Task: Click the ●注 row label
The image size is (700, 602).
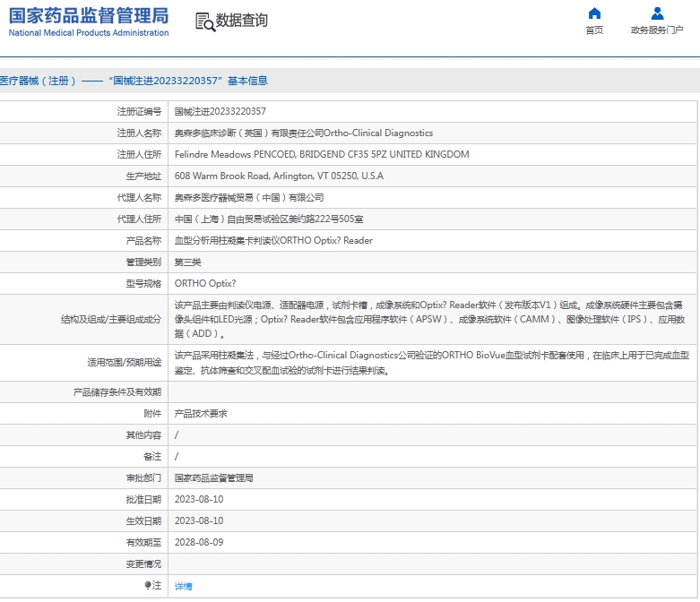Action: [x=152, y=586]
